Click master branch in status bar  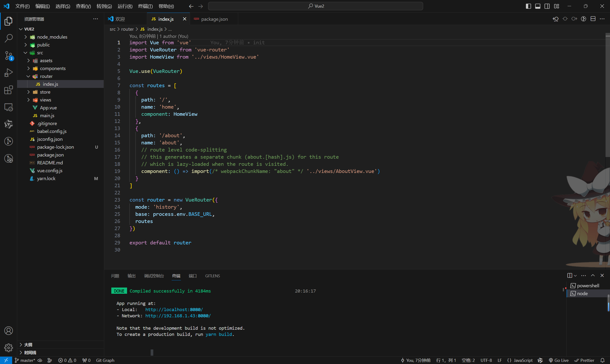[25, 360]
